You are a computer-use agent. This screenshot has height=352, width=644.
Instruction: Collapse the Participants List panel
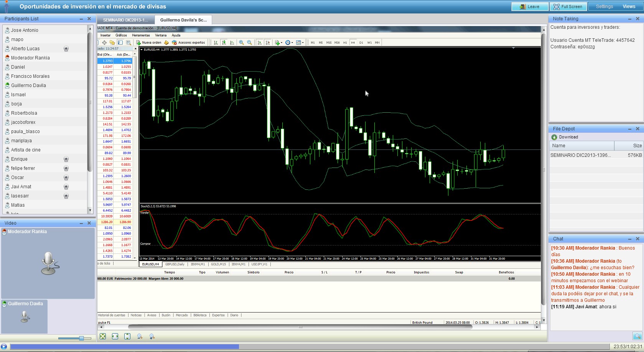pos(81,19)
